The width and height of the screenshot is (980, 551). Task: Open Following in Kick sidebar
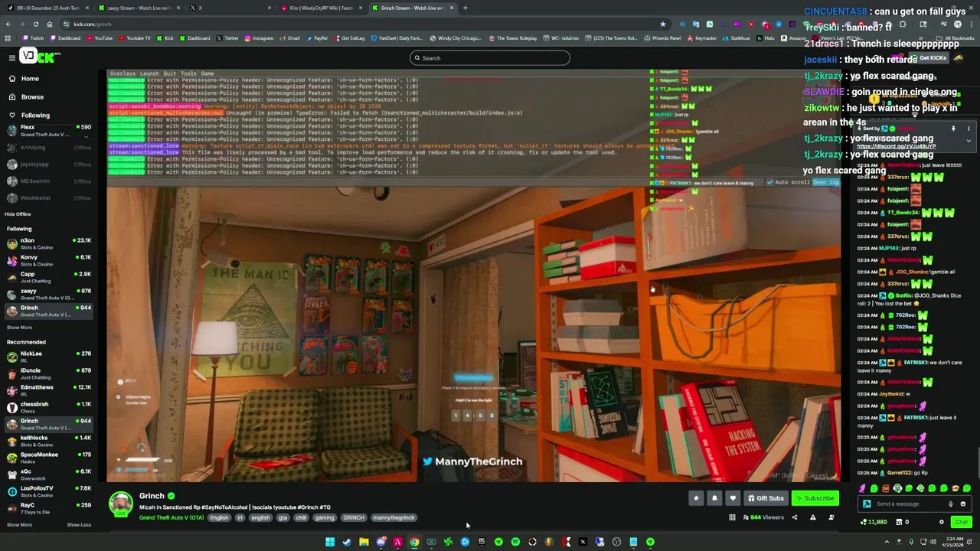[x=34, y=116]
